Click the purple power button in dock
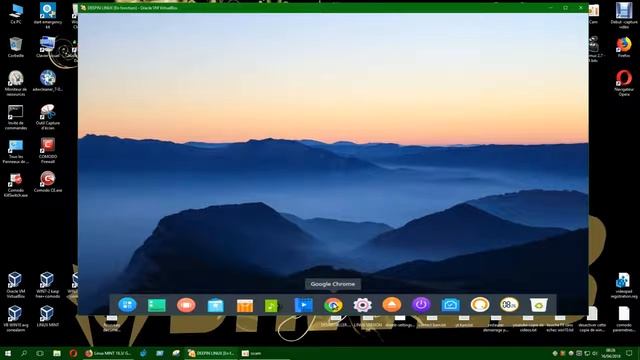The height and width of the screenshot is (360, 640). [421, 304]
